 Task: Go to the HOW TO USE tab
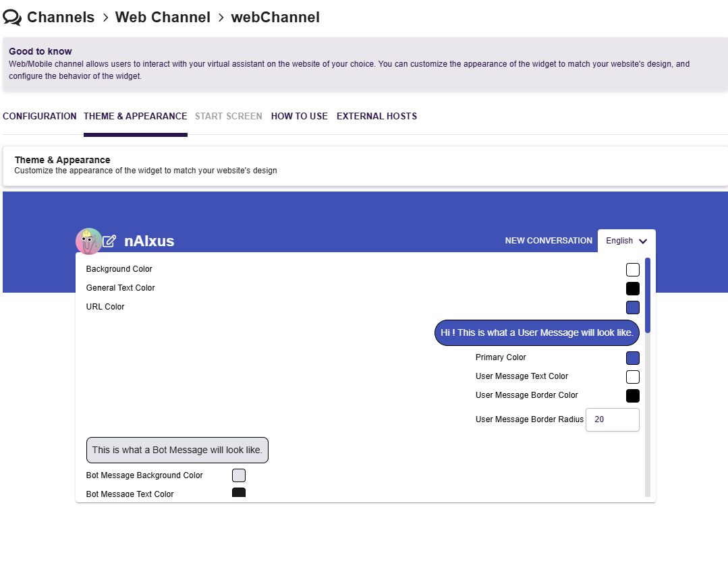[x=300, y=116]
